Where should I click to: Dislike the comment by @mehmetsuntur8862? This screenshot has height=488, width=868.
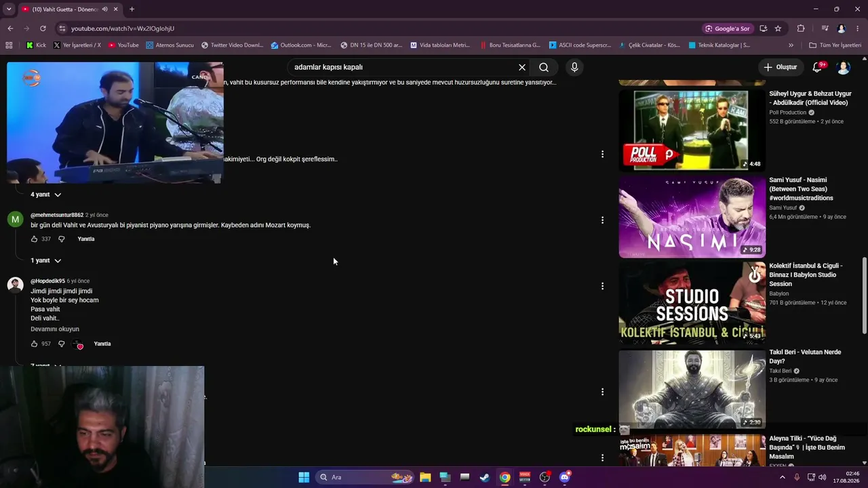tap(61, 239)
